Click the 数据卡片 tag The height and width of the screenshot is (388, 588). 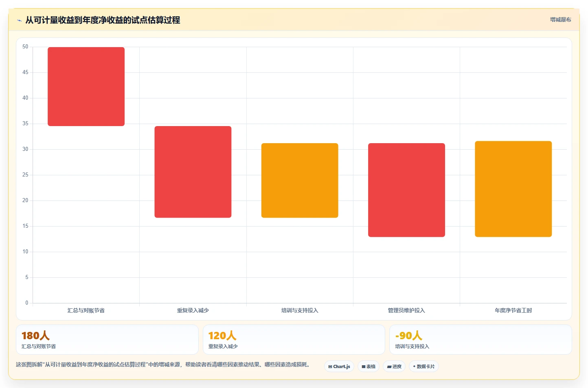(424, 366)
